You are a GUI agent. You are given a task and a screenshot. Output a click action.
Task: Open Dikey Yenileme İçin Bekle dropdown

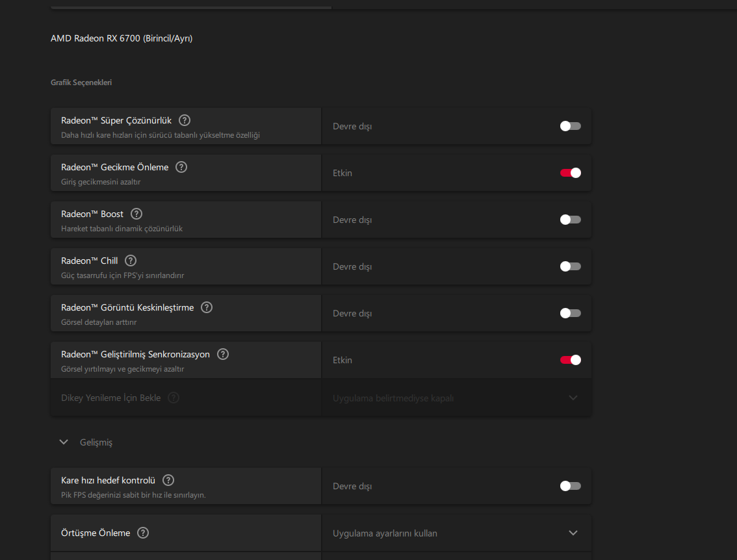click(x=456, y=398)
